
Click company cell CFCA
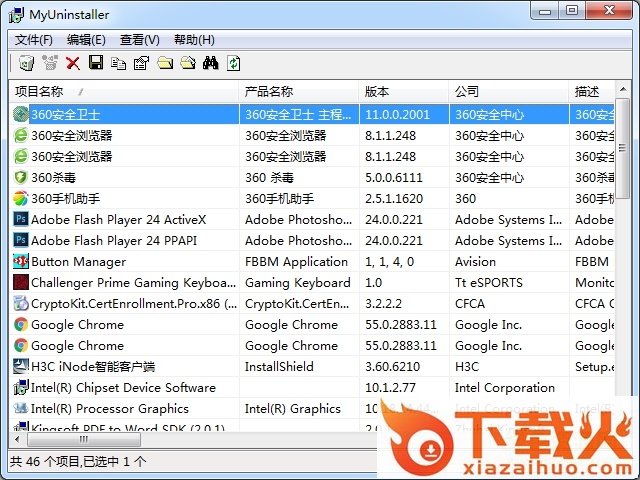pos(470,304)
